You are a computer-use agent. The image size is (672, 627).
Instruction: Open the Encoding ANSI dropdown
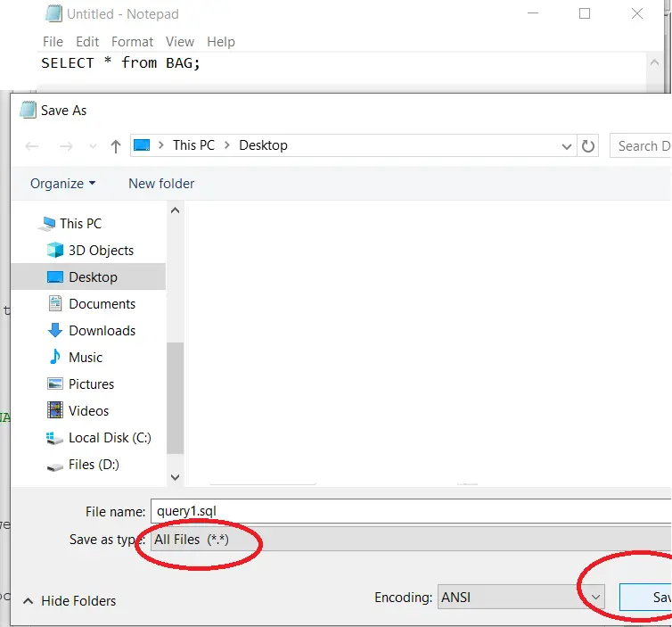(x=520, y=597)
